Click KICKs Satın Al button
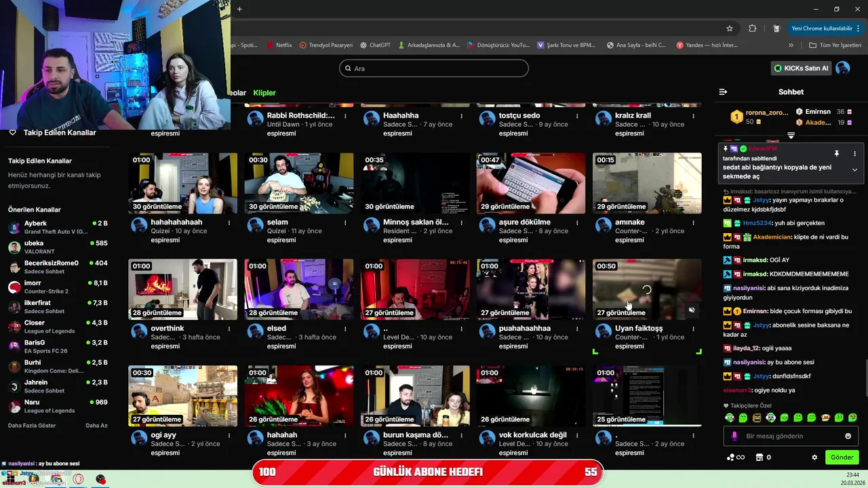Image resolution: width=868 pixels, height=488 pixels. tap(801, 68)
